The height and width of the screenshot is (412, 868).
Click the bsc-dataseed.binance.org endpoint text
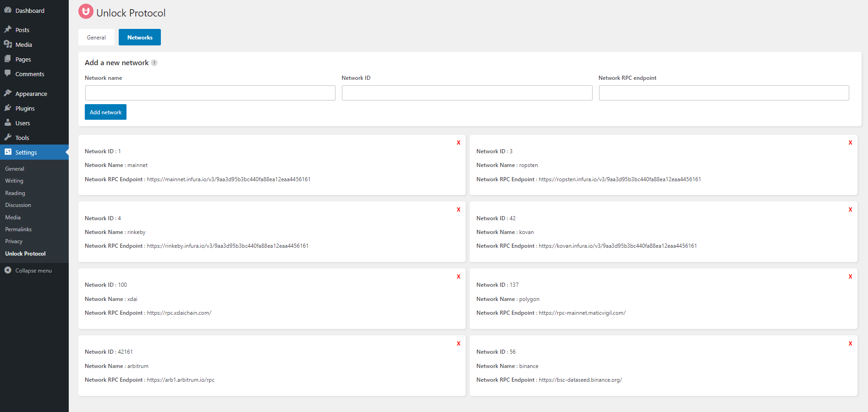(580, 380)
